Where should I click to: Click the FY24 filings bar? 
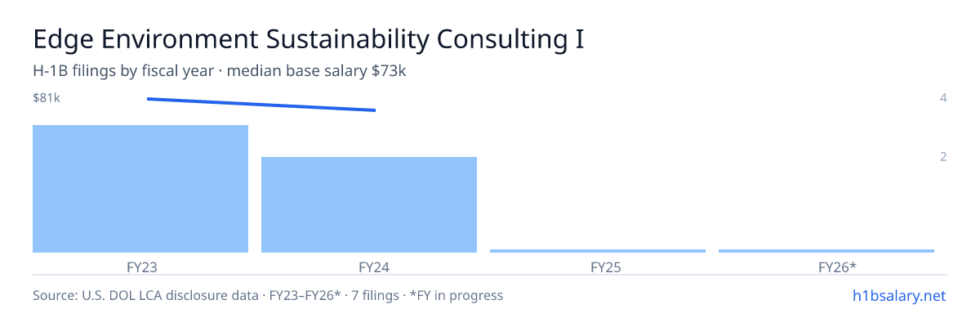point(369,204)
